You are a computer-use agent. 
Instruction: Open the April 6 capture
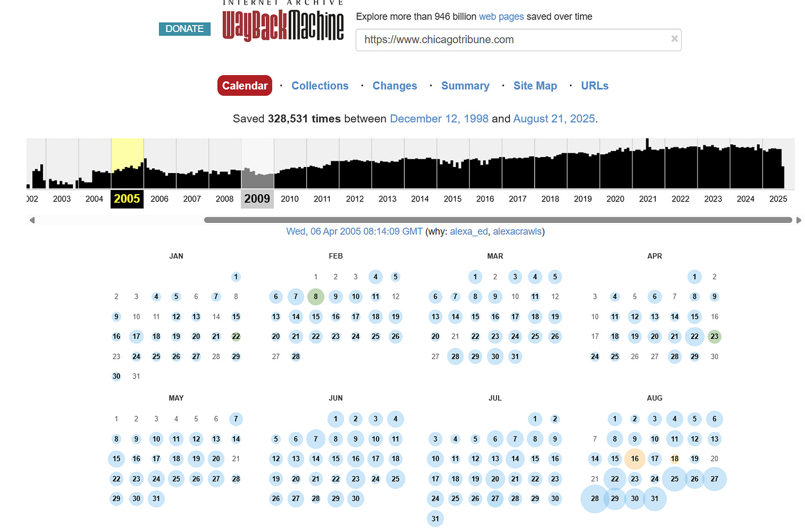pyautogui.click(x=655, y=297)
